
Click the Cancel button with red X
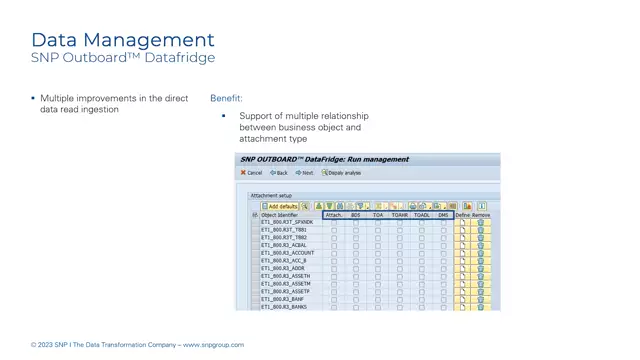click(251, 173)
